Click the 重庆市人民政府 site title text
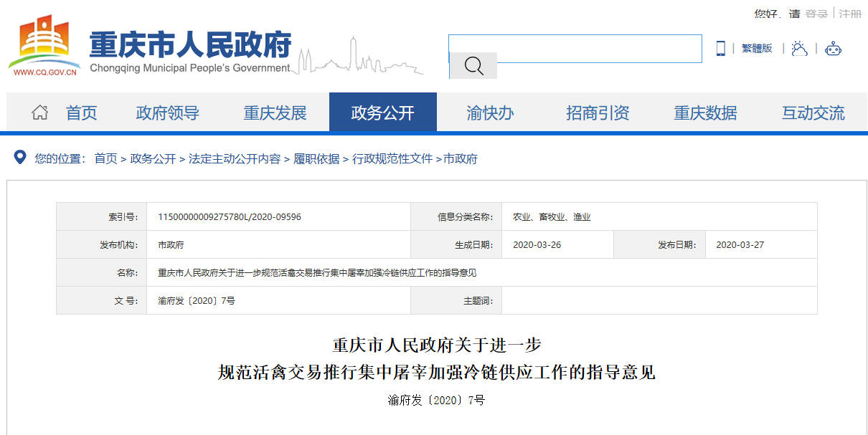 [190, 45]
